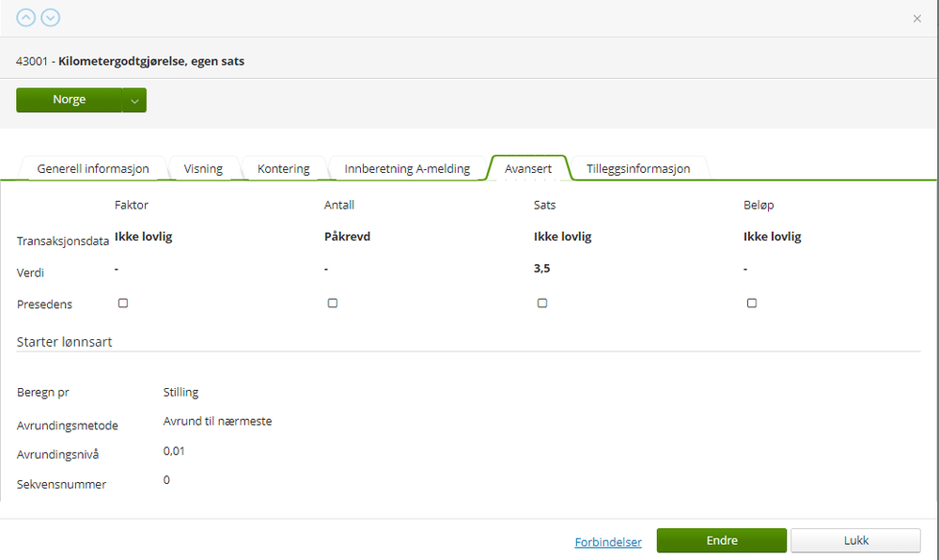This screenshot has height=560, width=939.
Task: Expand the Norge dropdown arrow
Action: click(x=134, y=100)
